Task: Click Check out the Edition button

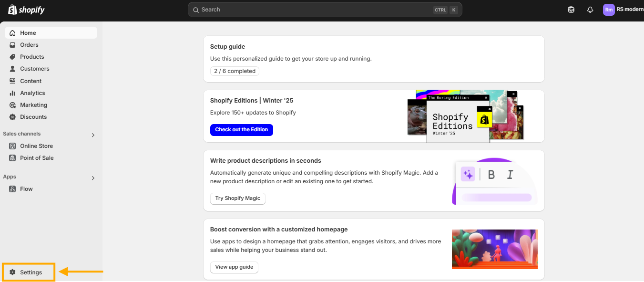Action: pyautogui.click(x=242, y=130)
